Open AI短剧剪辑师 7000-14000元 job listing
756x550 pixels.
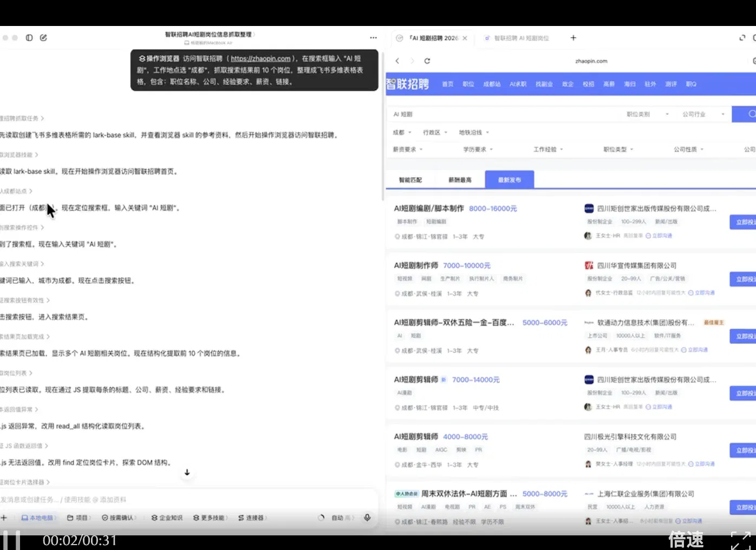click(416, 379)
